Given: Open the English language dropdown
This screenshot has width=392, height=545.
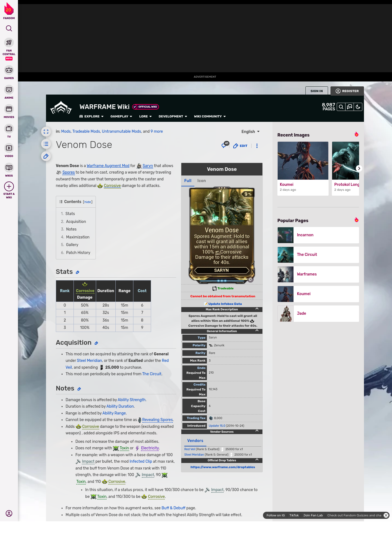Looking at the screenshot, I should pos(250,132).
